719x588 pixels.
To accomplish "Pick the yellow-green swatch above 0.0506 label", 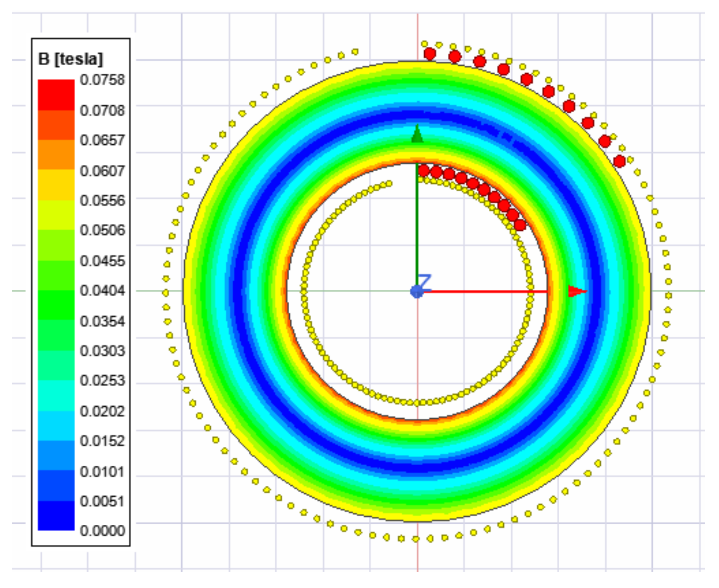I will pyautogui.click(x=56, y=215).
